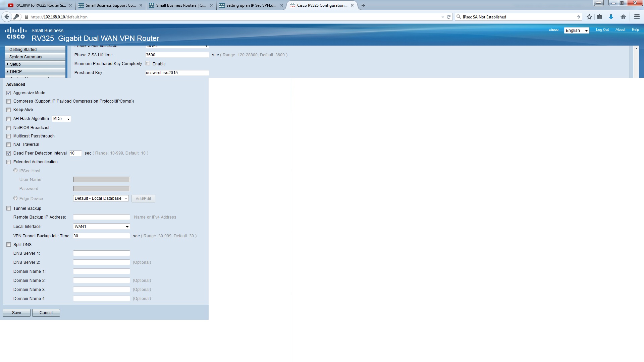The image size is (644, 362).
Task: Close the setting up an IP Sec VPN tab
Action: pyautogui.click(x=282, y=5)
